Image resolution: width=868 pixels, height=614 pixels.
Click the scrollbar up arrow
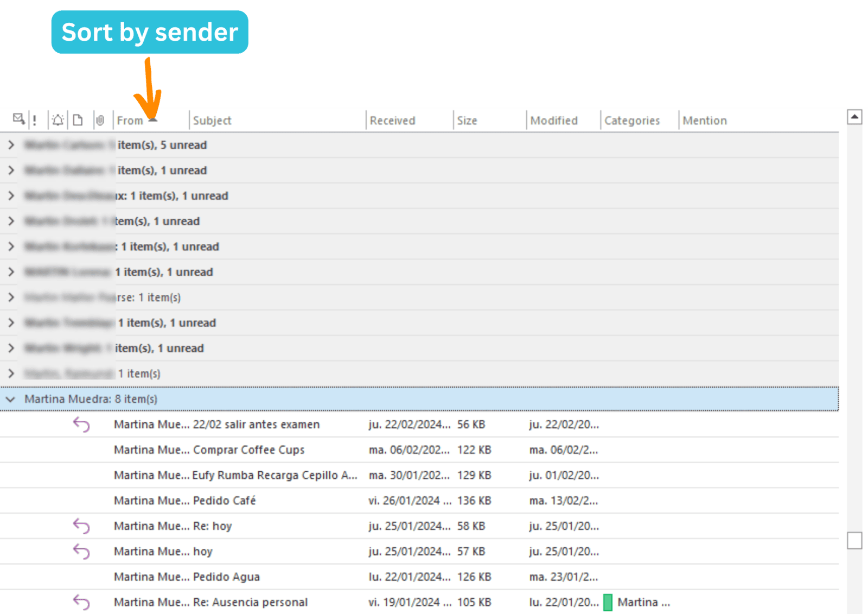[x=854, y=117]
